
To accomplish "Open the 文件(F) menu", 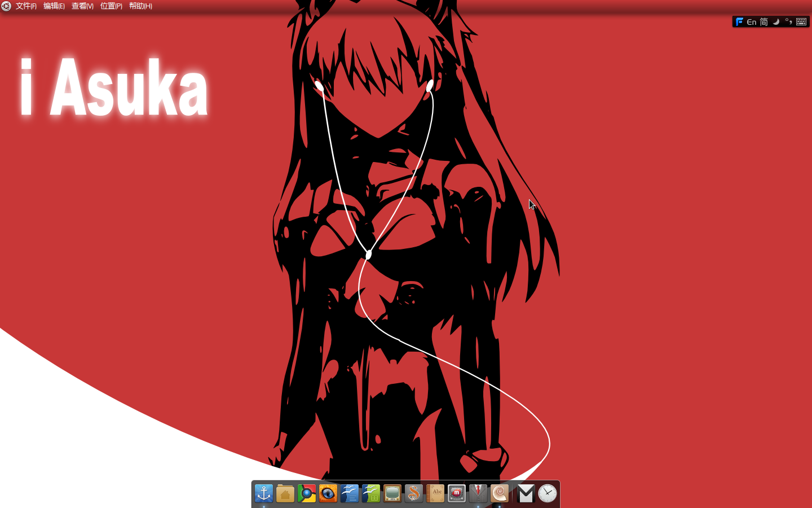I will (26, 6).
